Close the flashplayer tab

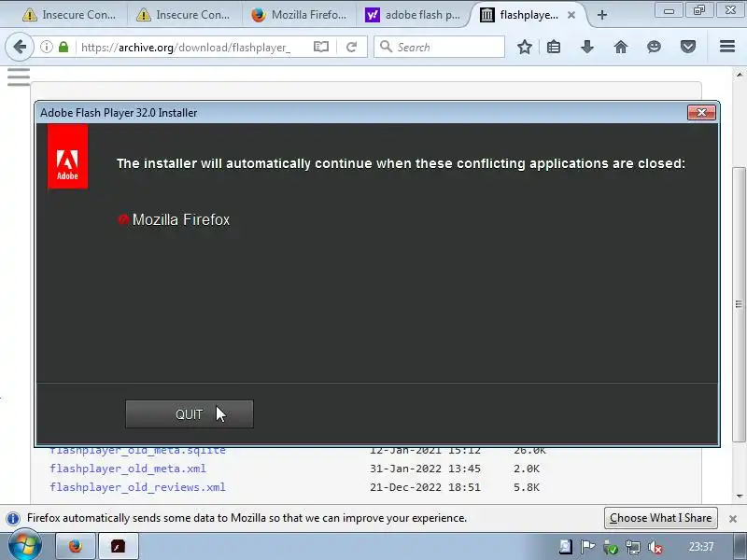[x=571, y=15]
